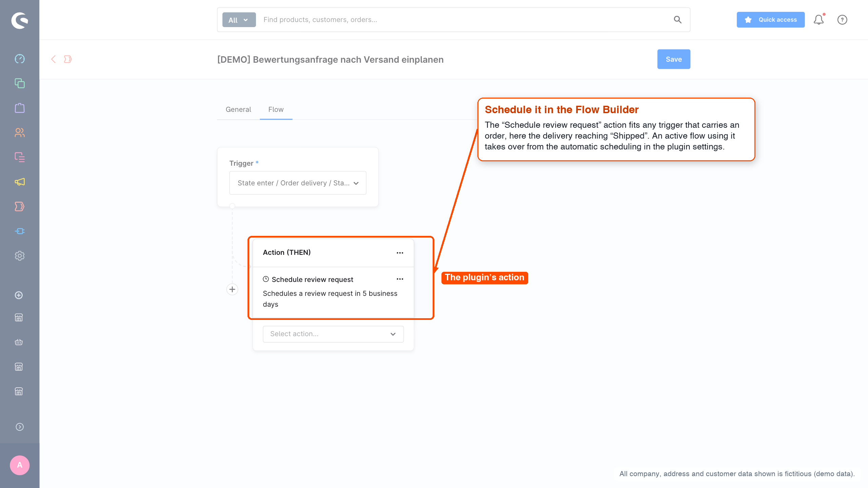Viewport: 868px width, 488px height.
Task: Switch to the General tab
Action: [x=238, y=109]
